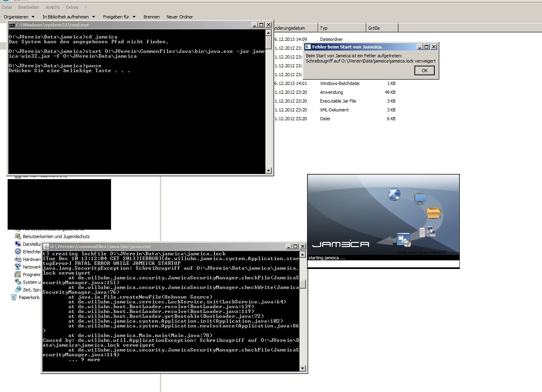The image size is (542, 392).
Task: Select the Executable Jar File row
Action: [335, 101]
